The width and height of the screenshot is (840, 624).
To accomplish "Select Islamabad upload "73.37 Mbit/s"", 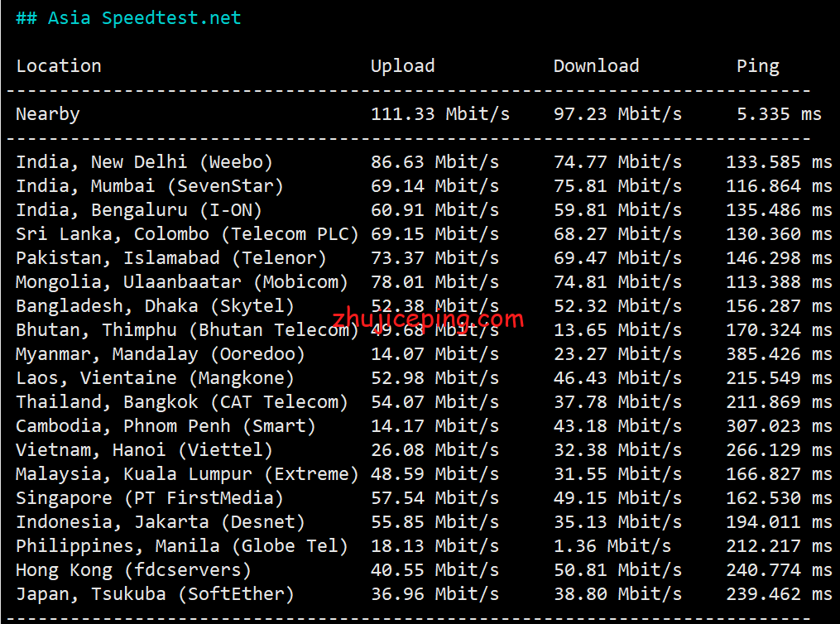I will [x=435, y=258].
